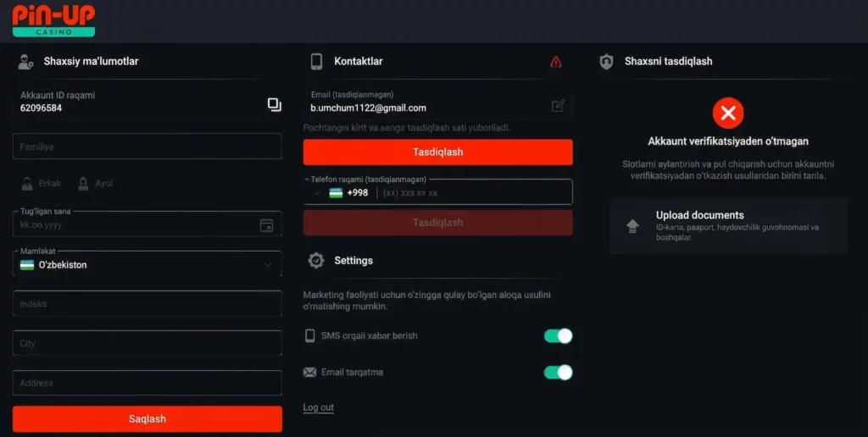Click into the City field

pyautogui.click(x=147, y=344)
